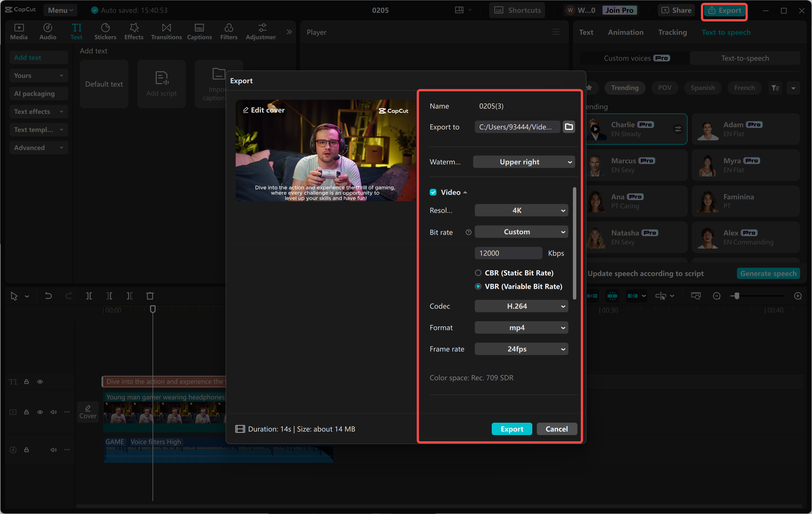Uncheck the Video export checkbox

pos(433,192)
